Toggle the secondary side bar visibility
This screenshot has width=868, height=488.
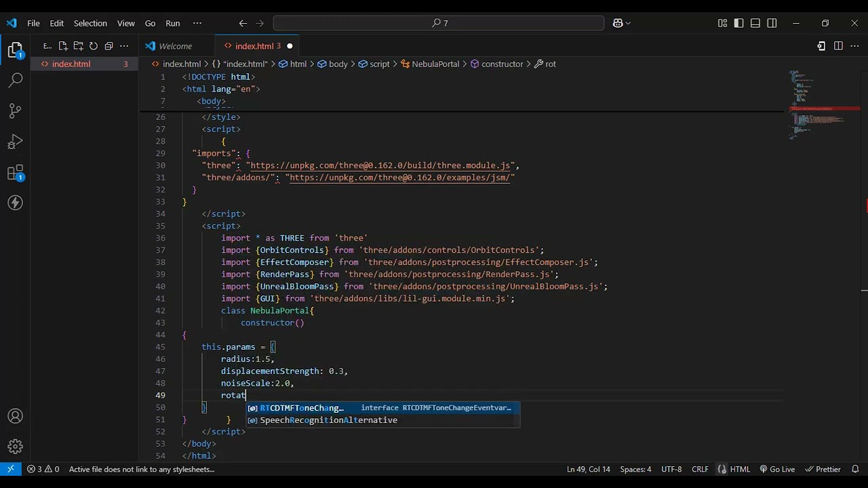(x=772, y=23)
